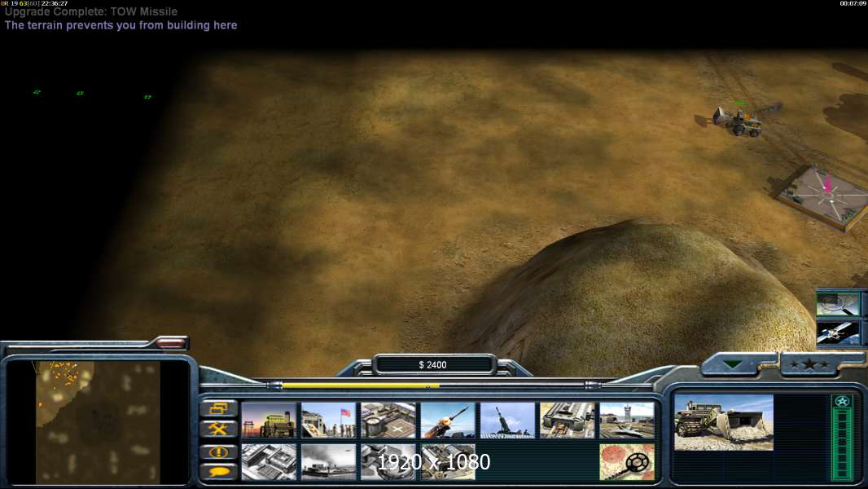Open the Generals promotion stars button
Viewport: 868px width, 489px height.
click(809, 364)
